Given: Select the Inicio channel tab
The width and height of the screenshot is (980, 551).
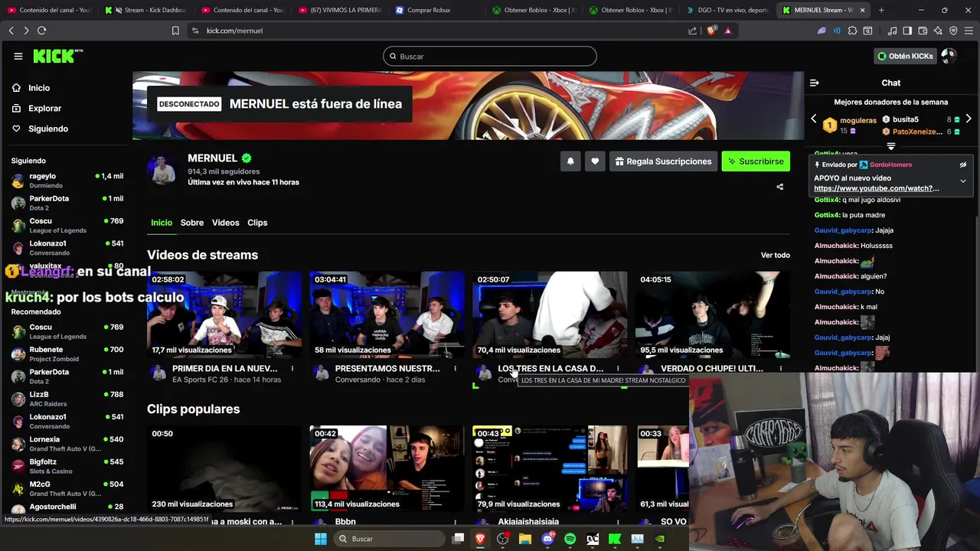Looking at the screenshot, I should [162, 223].
